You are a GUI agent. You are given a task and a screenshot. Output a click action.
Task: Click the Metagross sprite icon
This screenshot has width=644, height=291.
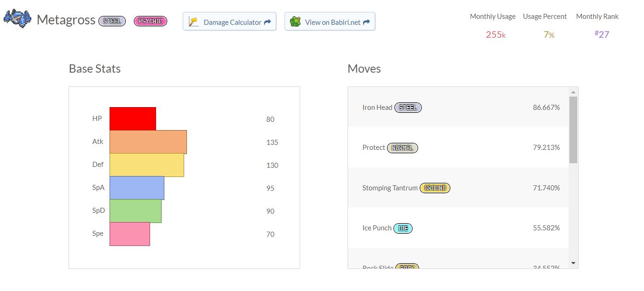[x=17, y=18]
